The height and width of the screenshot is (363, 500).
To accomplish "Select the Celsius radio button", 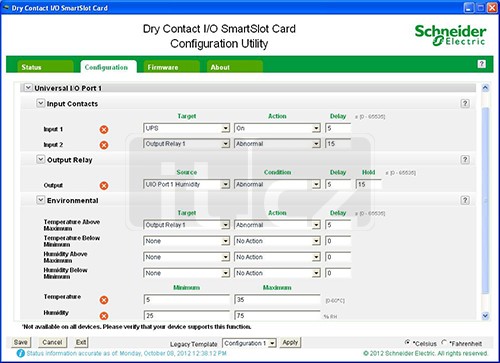I will point(407,342).
